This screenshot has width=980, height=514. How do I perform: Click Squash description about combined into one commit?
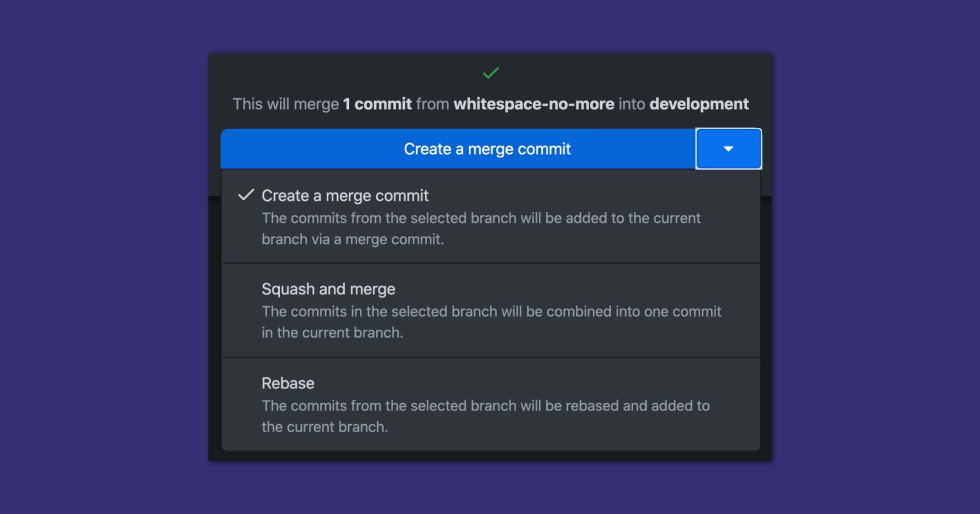(x=491, y=312)
